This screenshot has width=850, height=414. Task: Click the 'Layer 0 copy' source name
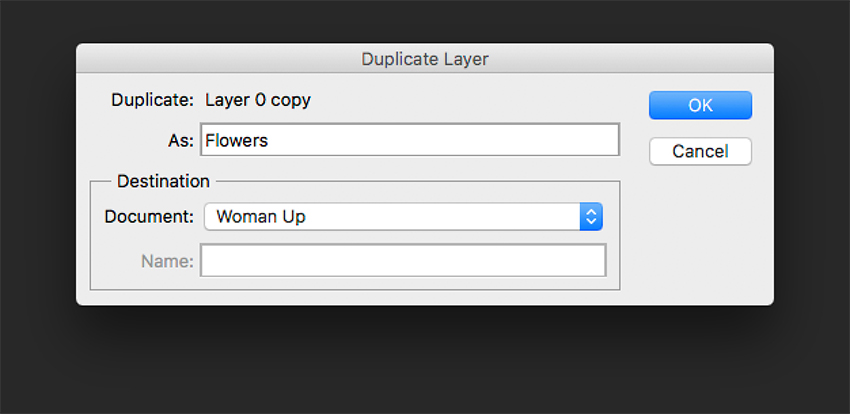[258, 100]
